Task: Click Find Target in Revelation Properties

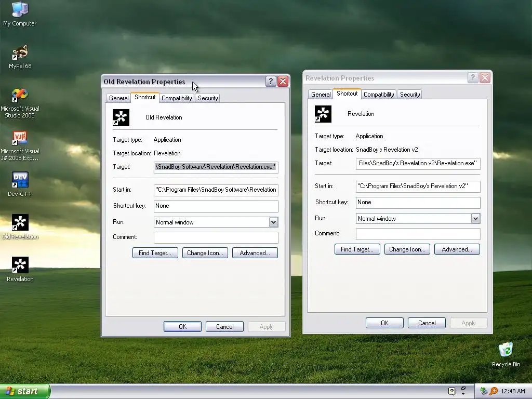Action: coord(357,249)
